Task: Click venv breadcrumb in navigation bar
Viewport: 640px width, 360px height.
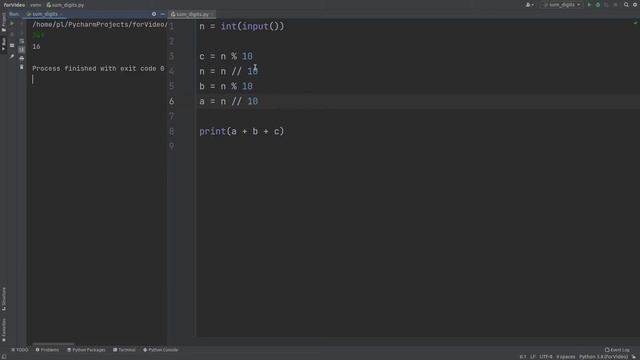Action: [x=36, y=5]
